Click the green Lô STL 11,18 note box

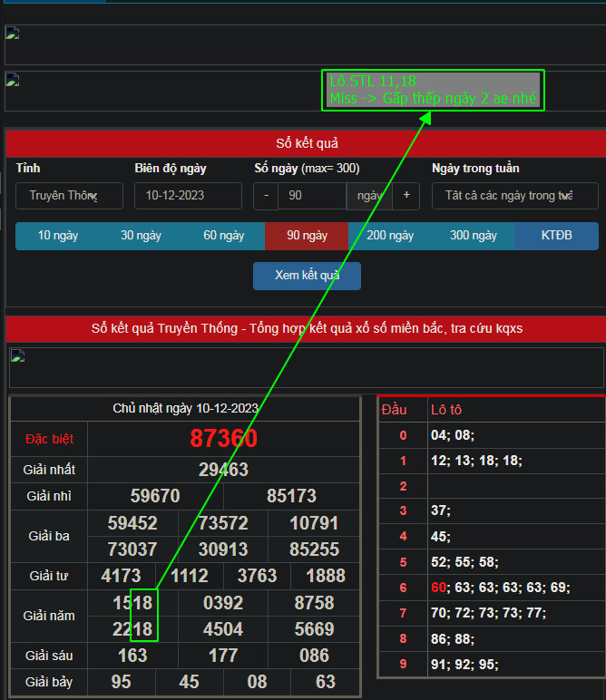click(x=434, y=91)
